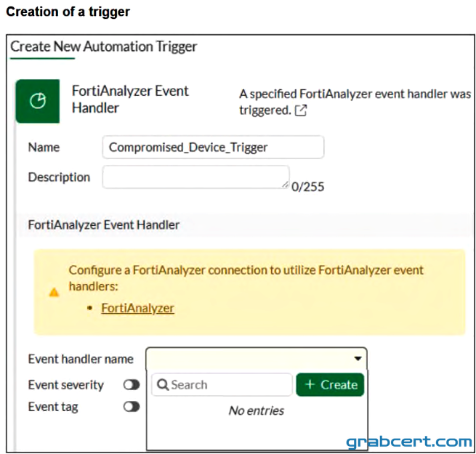Click the 'Event tag' label
Screen dimensions: 476x454
click(x=53, y=407)
